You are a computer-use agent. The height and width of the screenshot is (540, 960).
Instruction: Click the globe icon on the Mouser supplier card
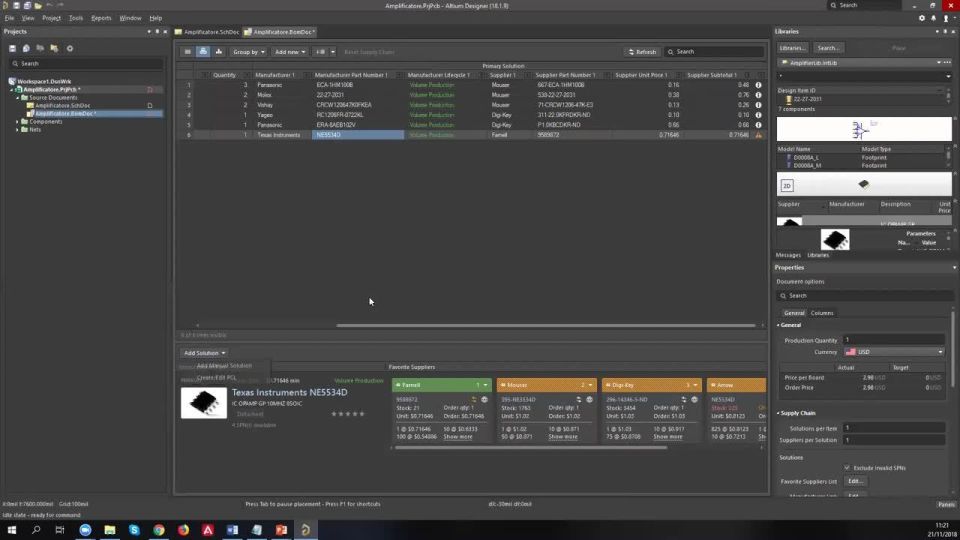[590, 400]
